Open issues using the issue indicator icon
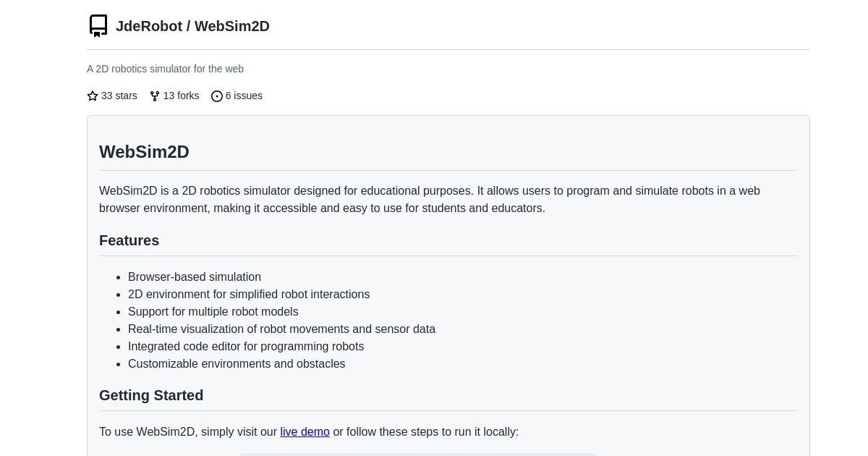 click(x=217, y=96)
